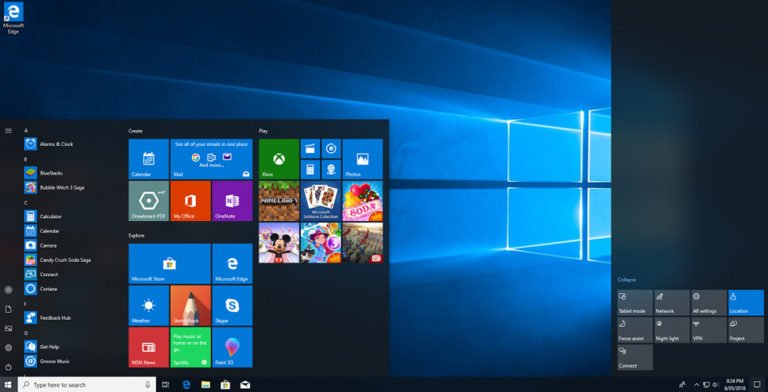Jump to letter G group header

click(x=26, y=333)
